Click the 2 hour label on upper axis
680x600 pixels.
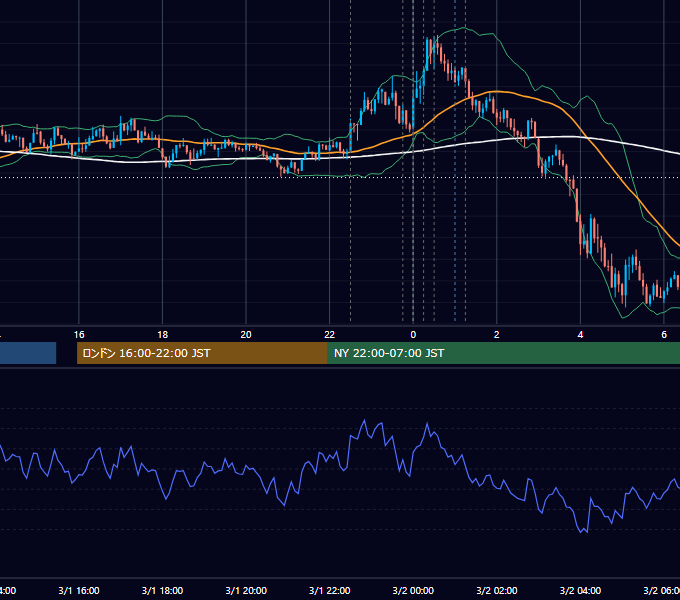[497, 335]
